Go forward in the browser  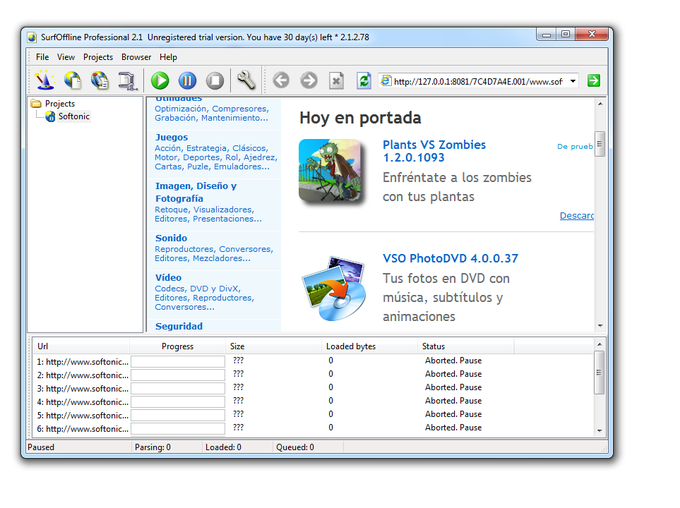(x=309, y=81)
